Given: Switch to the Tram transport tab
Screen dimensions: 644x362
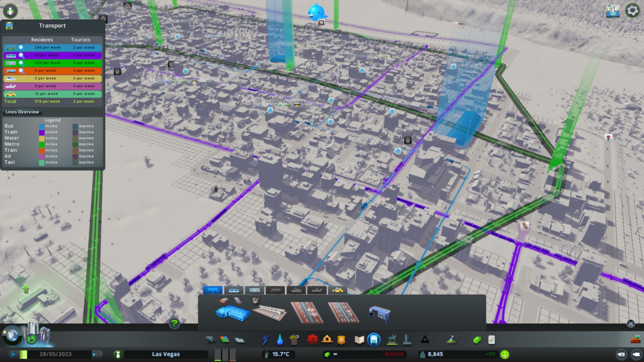Looking at the screenshot, I should [234, 290].
